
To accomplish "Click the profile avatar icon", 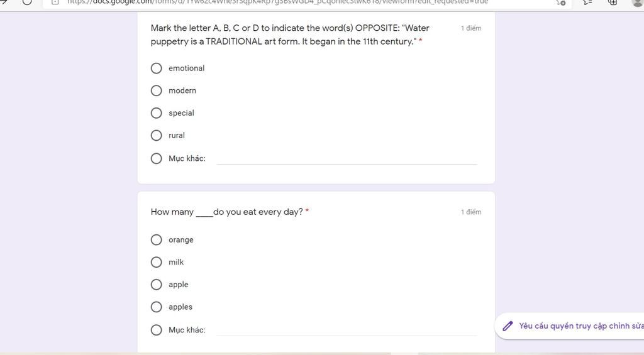I will coord(638,3).
